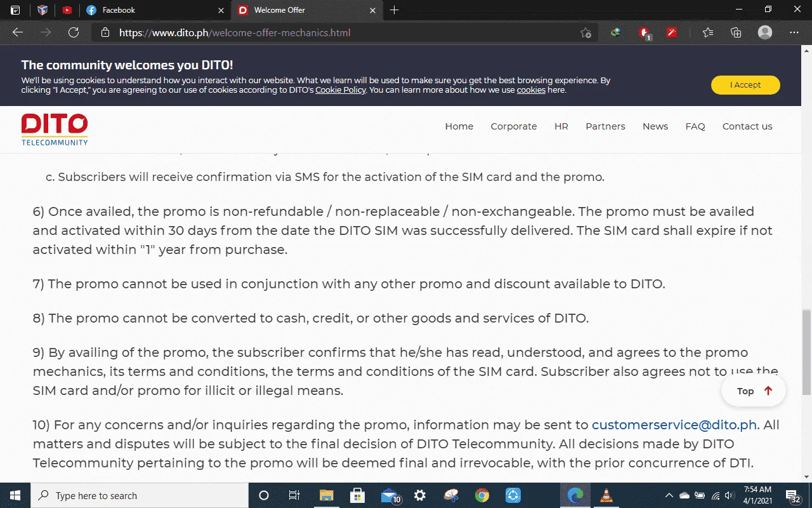Add this page to favorites

[586, 33]
